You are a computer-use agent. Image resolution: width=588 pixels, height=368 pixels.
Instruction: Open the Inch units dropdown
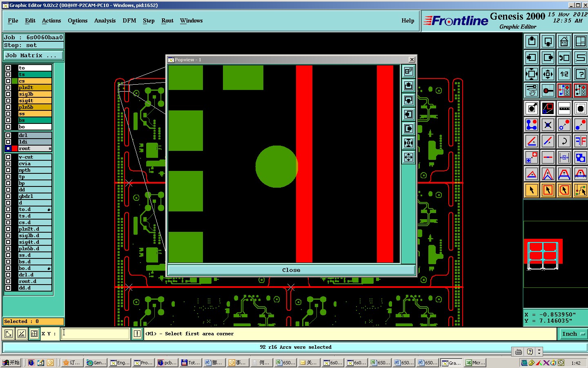click(x=573, y=334)
